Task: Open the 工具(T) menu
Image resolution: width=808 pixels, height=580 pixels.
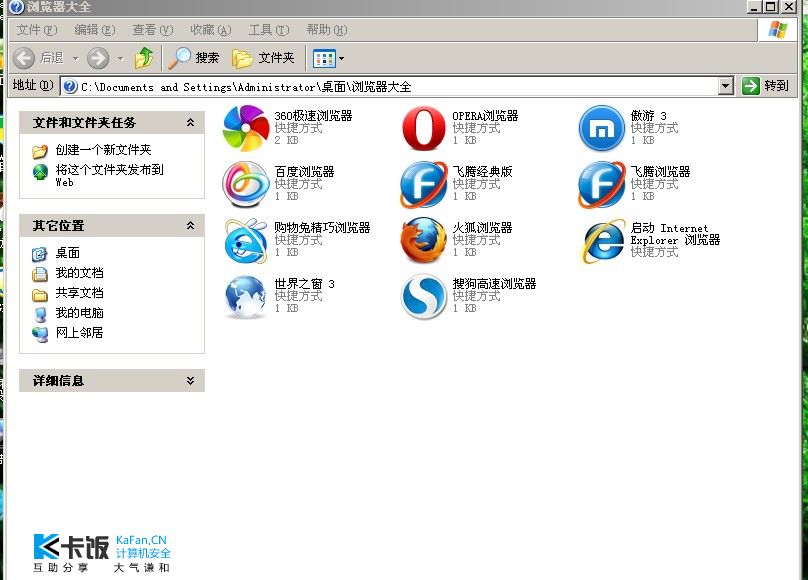Action: (269, 30)
